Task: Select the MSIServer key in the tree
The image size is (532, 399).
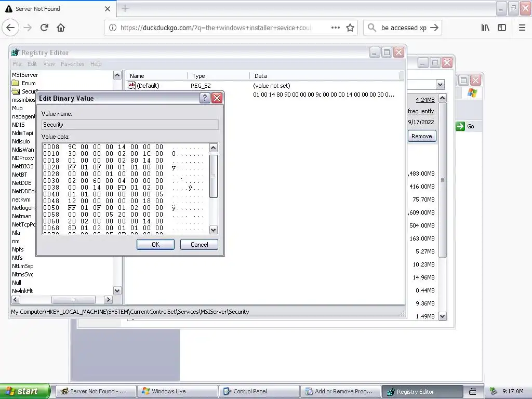Action: point(25,75)
